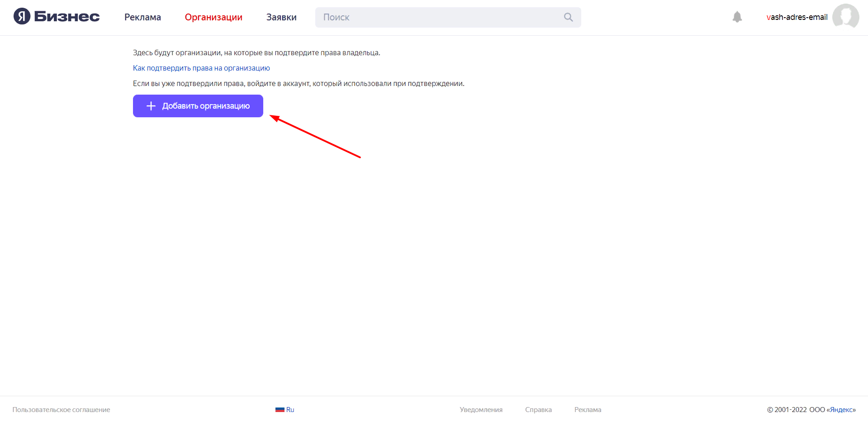Image resolution: width=868 pixels, height=422 pixels.
Task: Open notifications bell icon
Action: point(737,17)
